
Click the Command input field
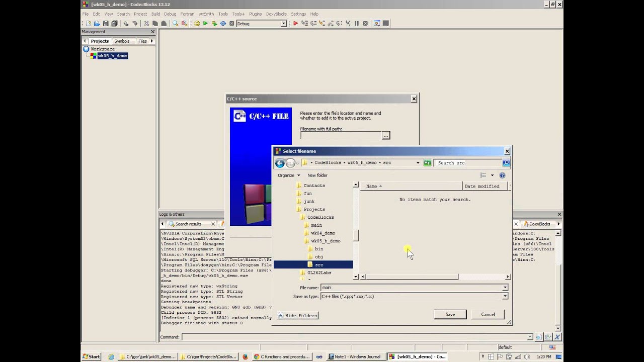point(354,337)
